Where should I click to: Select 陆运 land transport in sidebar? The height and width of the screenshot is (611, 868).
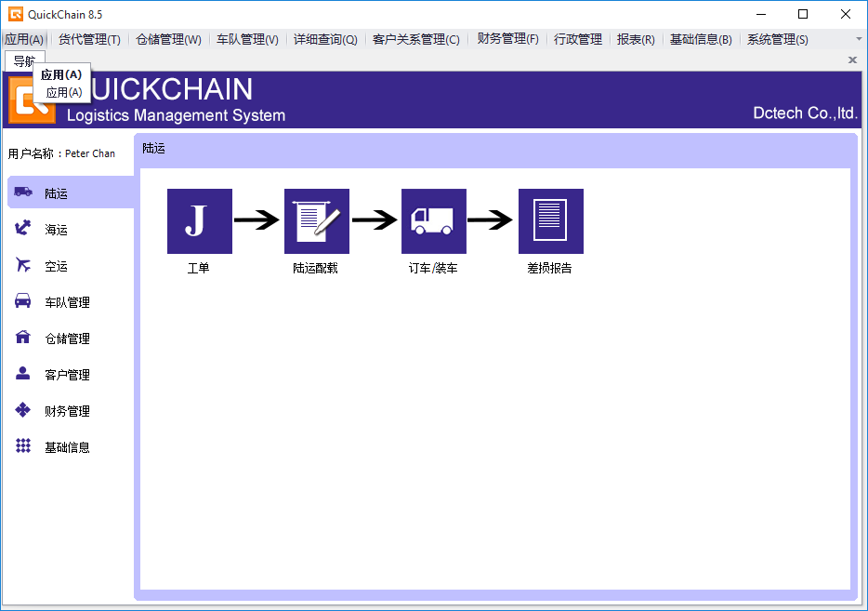point(56,193)
